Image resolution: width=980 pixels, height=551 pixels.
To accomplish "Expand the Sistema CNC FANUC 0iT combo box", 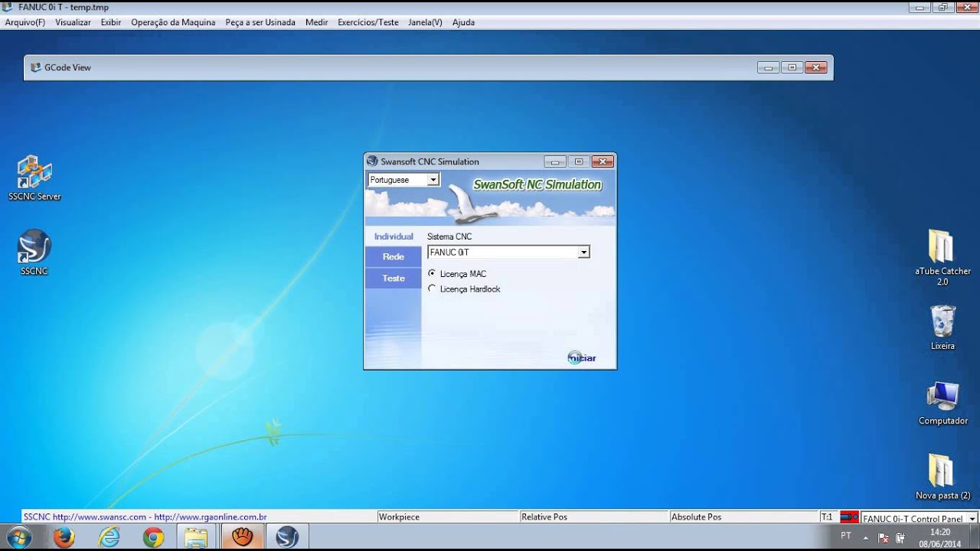I will [584, 252].
